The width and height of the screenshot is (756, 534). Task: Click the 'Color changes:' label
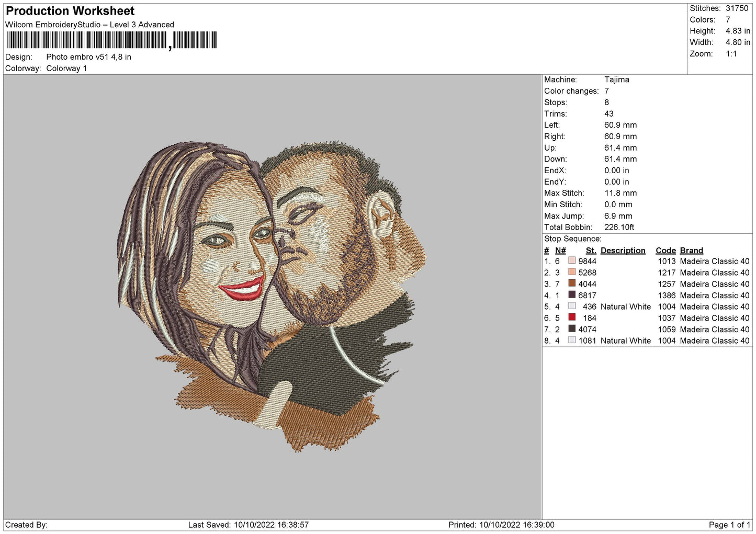[x=571, y=91]
